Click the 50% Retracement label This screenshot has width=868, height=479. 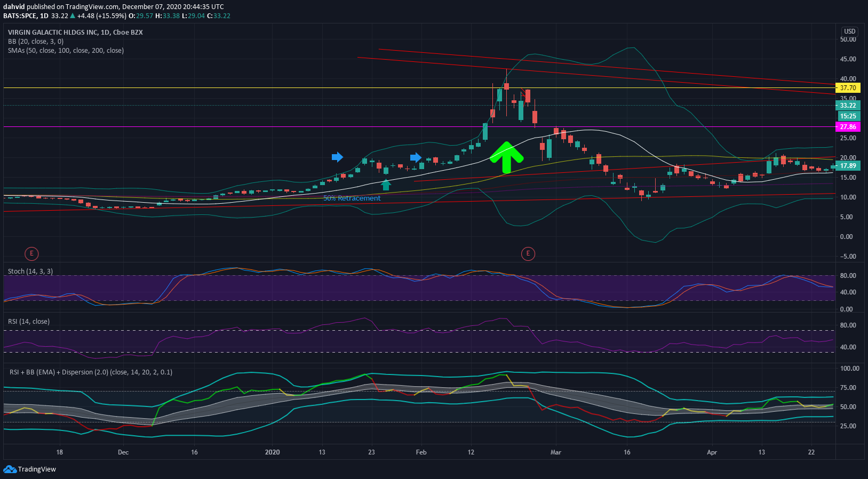click(352, 198)
